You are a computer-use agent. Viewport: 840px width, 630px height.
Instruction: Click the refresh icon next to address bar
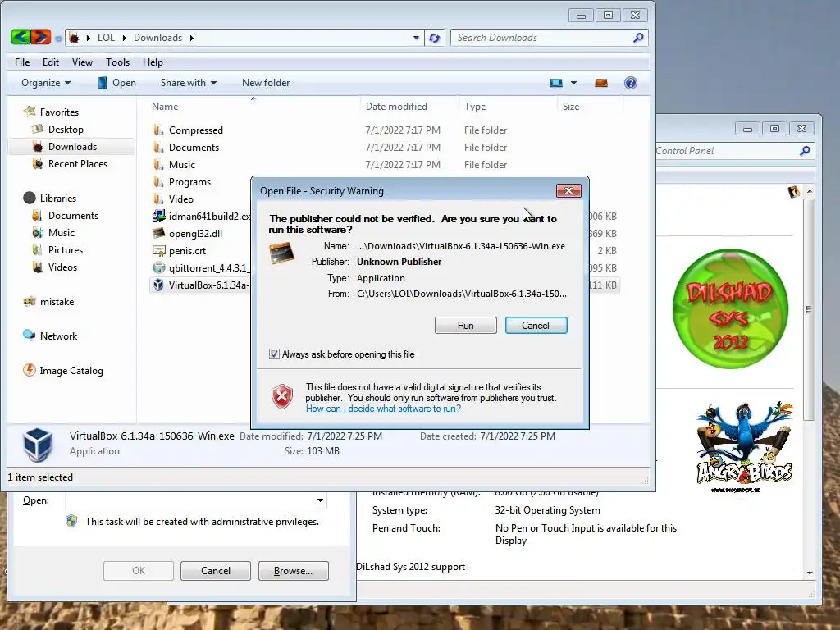[435, 38]
